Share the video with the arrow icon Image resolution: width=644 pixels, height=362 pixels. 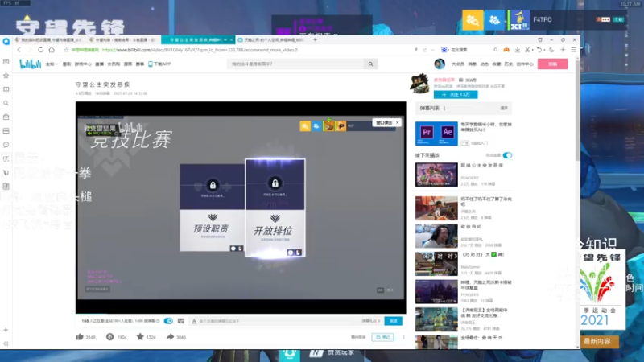pyautogui.click(x=170, y=336)
